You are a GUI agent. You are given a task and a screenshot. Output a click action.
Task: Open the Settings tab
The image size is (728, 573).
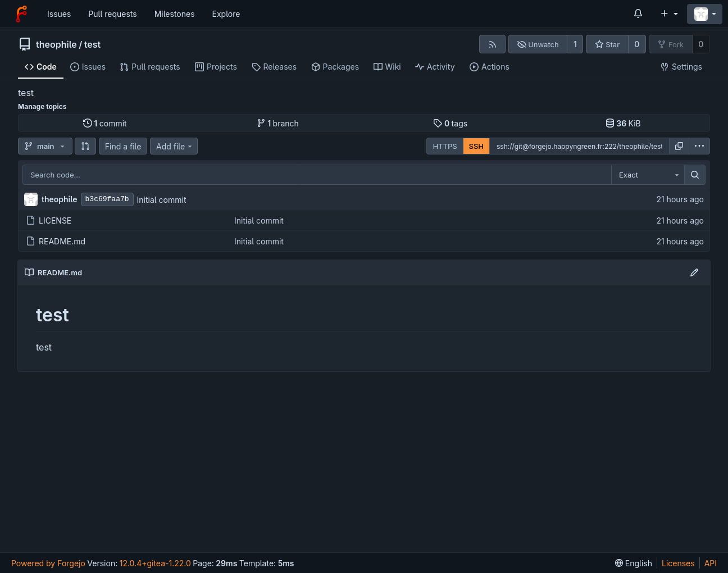681,67
